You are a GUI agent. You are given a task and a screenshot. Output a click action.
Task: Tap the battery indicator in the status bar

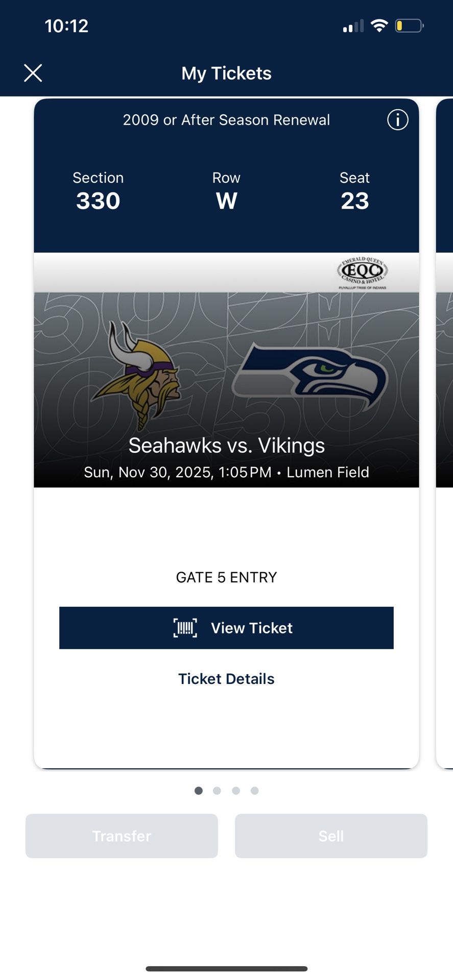pos(409,24)
